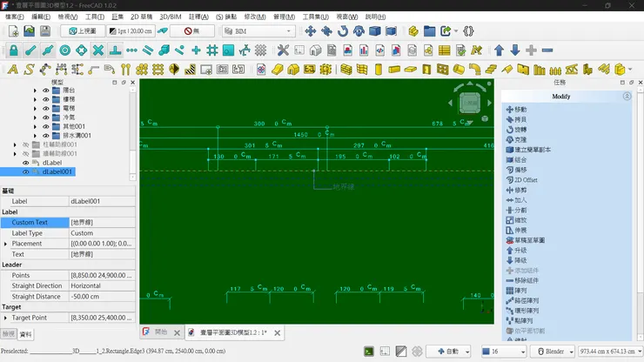Select the ShapeString tool (S icon)
This screenshot has height=362, width=644.
tap(29, 69)
